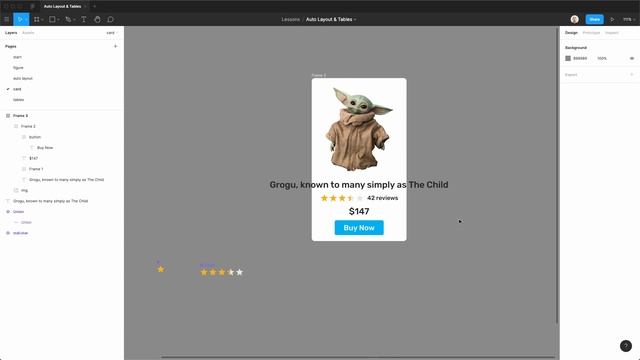The height and width of the screenshot is (360, 640).
Task: Open the card page
Action: click(17, 89)
